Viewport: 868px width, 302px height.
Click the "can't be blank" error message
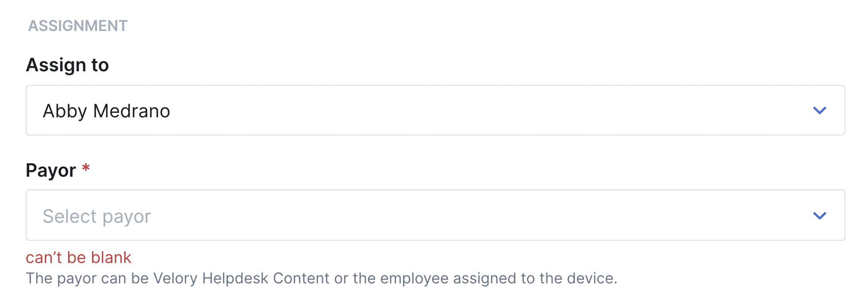coord(78,258)
